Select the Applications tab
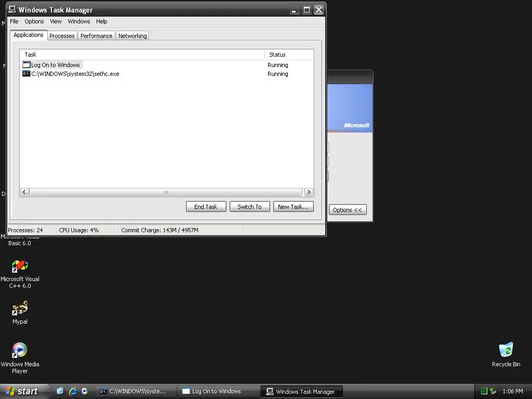532x399 pixels. click(x=29, y=35)
